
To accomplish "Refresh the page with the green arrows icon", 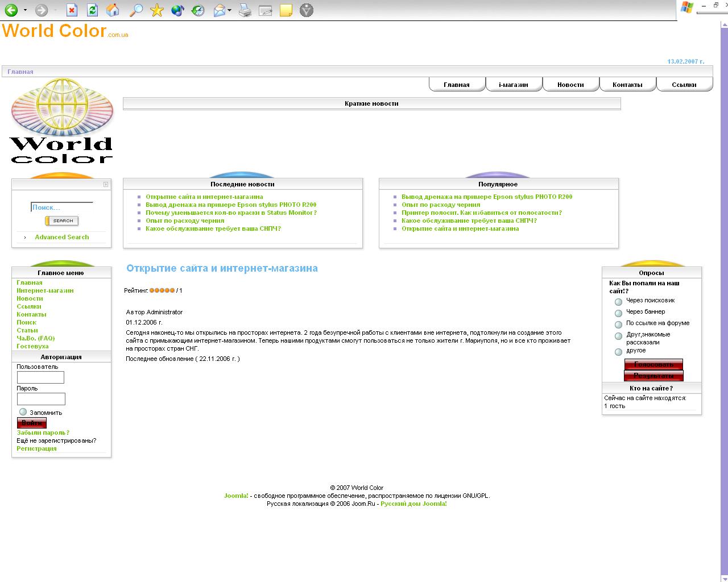I will click(x=92, y=10).
